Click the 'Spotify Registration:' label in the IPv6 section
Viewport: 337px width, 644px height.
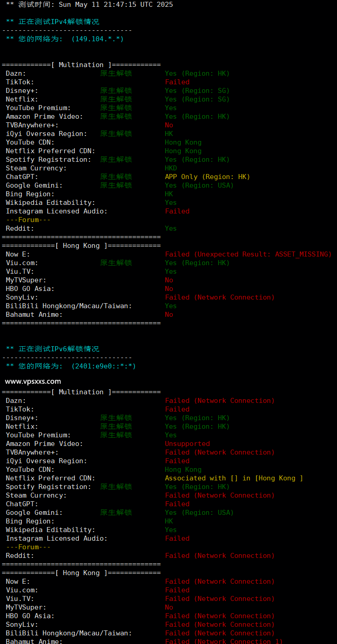[48, 487]
